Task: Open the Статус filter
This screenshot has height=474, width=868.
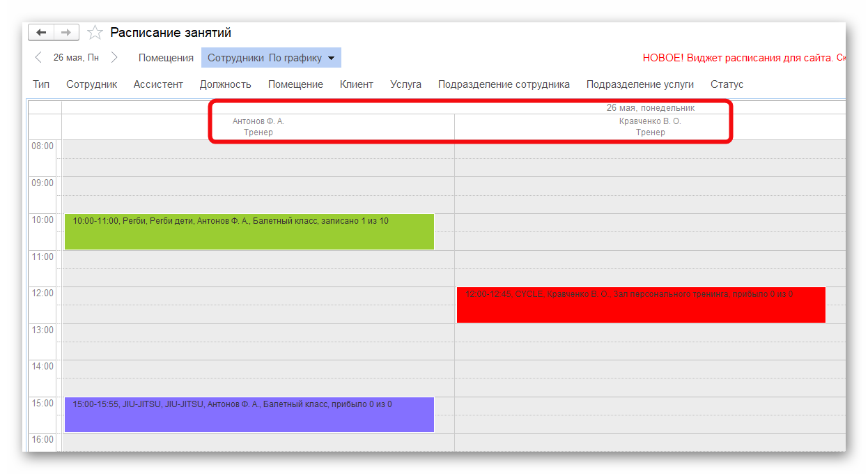Action: [727, 84]
